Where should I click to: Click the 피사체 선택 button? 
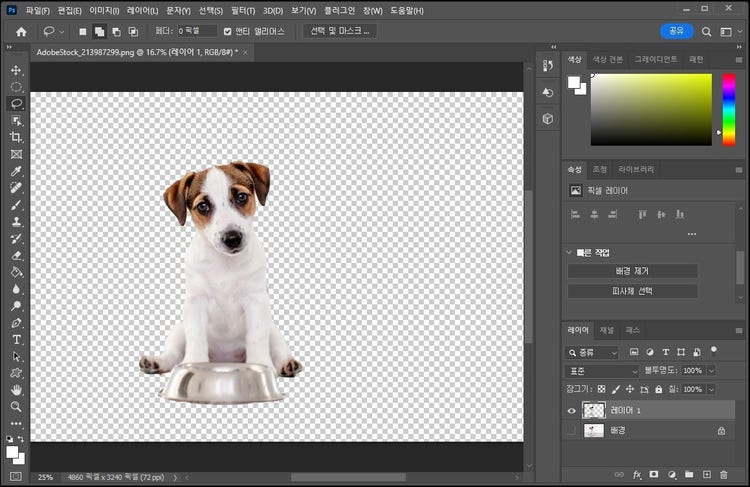click(x=632, y=291)
